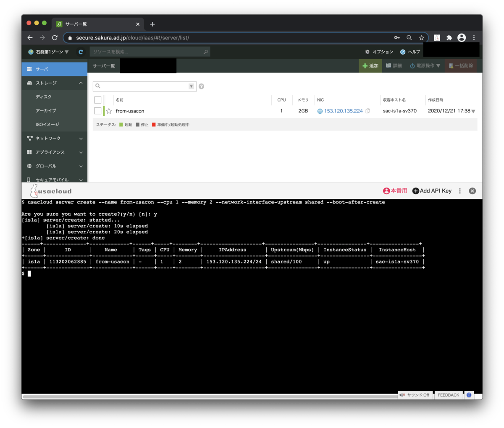Close the usacloud console panel
504x428 pixels.
[x=472, y=191]
